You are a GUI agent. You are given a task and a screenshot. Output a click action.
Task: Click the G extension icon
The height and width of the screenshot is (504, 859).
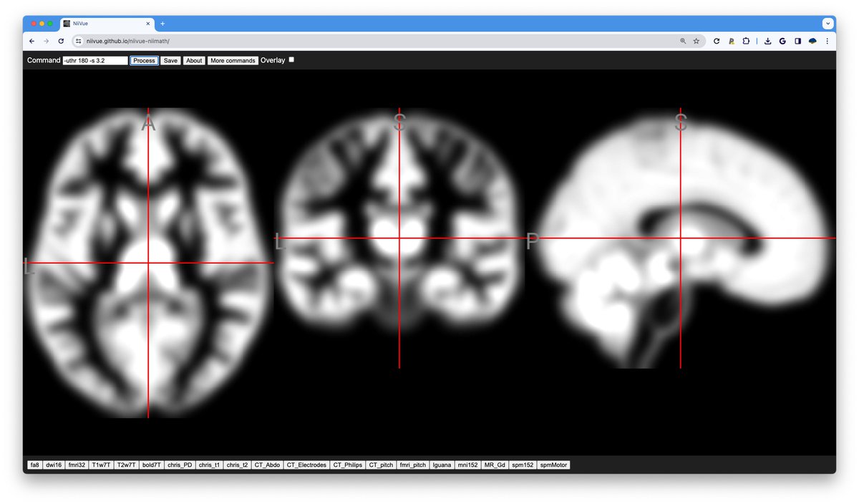tap(782, 41)
